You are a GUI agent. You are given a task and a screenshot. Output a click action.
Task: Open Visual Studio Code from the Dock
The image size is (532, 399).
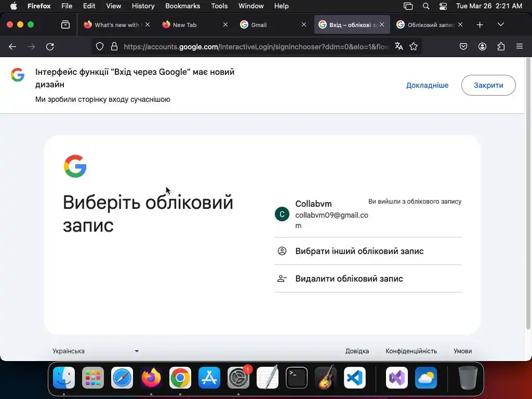pyautogui.click(x=355, y=378)
